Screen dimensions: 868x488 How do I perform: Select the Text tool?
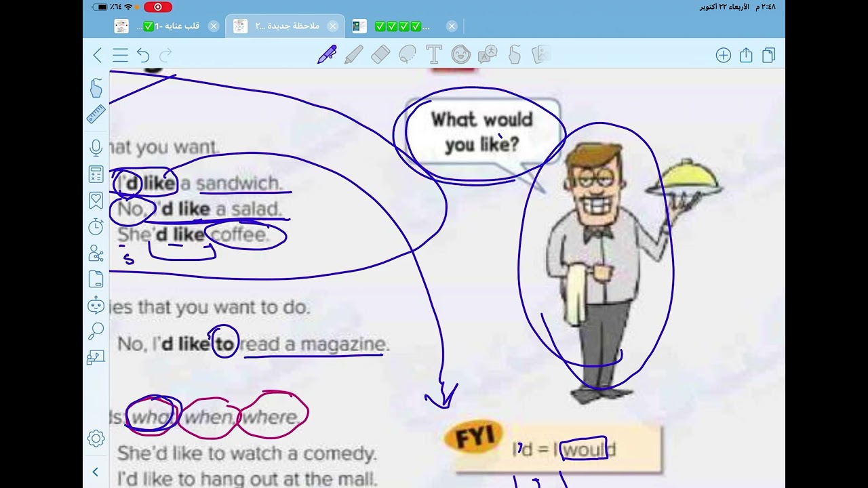(434, 55)
